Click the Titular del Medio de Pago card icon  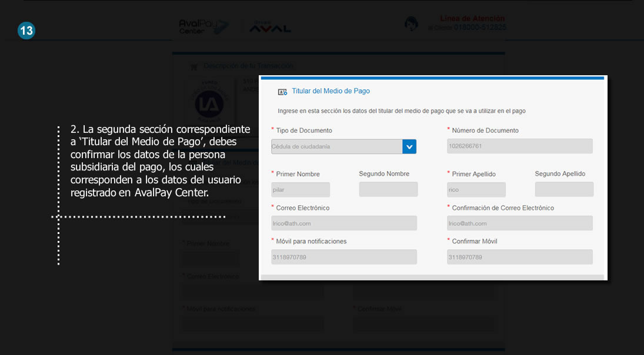coord(282,92)
